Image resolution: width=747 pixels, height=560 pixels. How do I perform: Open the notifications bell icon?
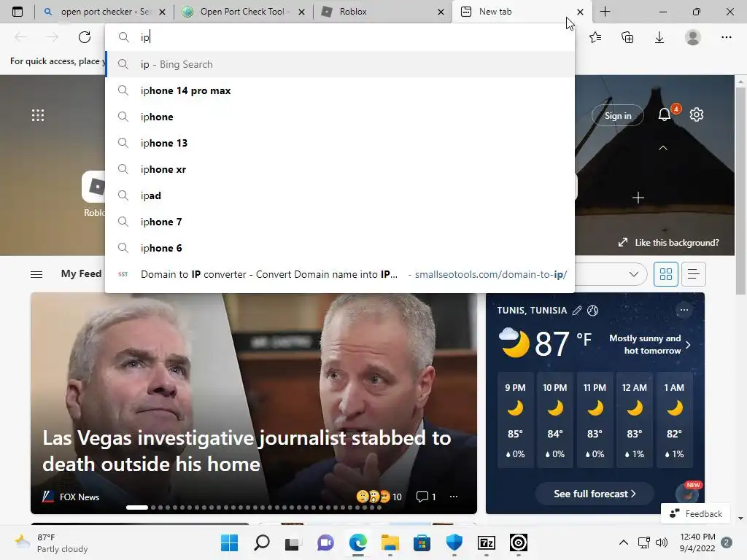pos(665,114)
